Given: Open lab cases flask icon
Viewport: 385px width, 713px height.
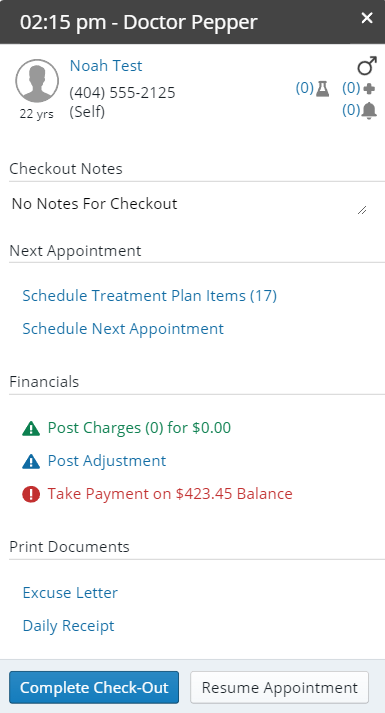Looking at the screenshot, I should pos(322,88).
